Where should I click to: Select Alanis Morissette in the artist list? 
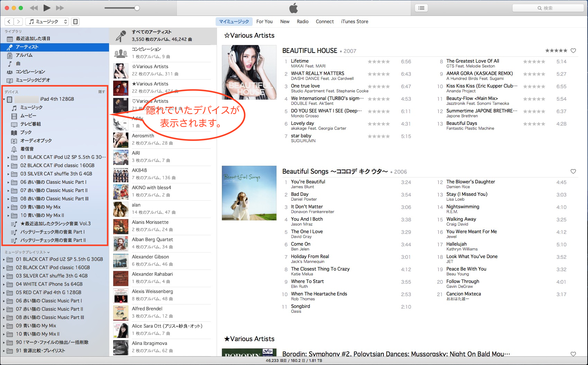pyautogui.click(x=163, y=226)
